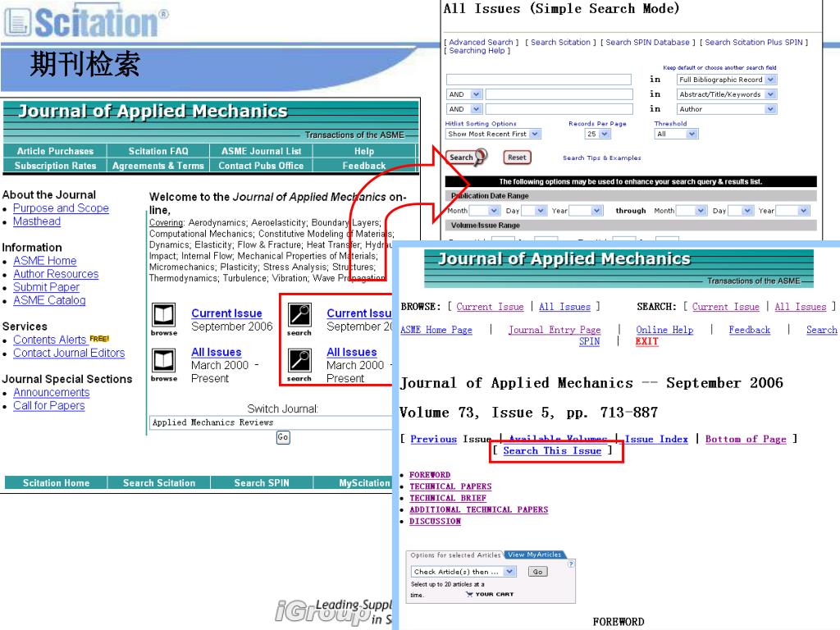The width and height of the screenshot is (840, 630).
Task: Open the Purpose and Scope link
Action: coord(61,208)
